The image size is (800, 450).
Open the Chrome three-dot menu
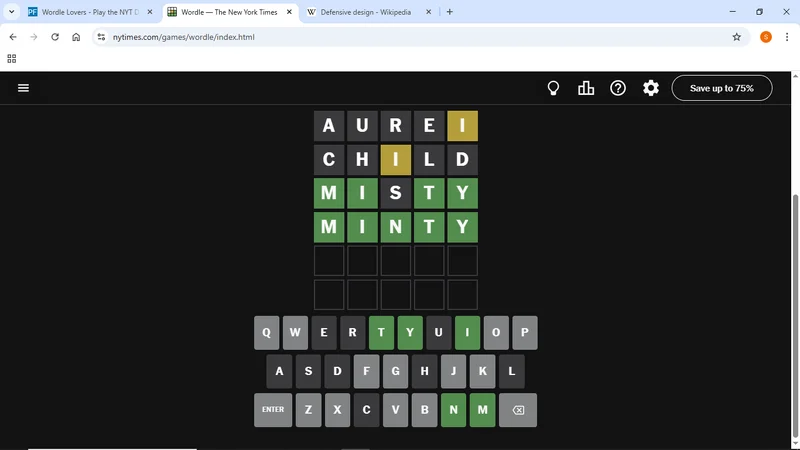pos(787,37)
